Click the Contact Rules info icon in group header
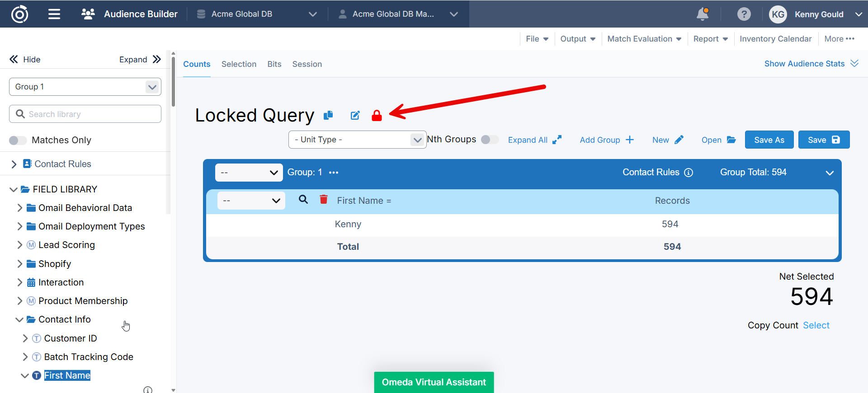The width and height of the screenshot is (868, 393). pos(689,173)
